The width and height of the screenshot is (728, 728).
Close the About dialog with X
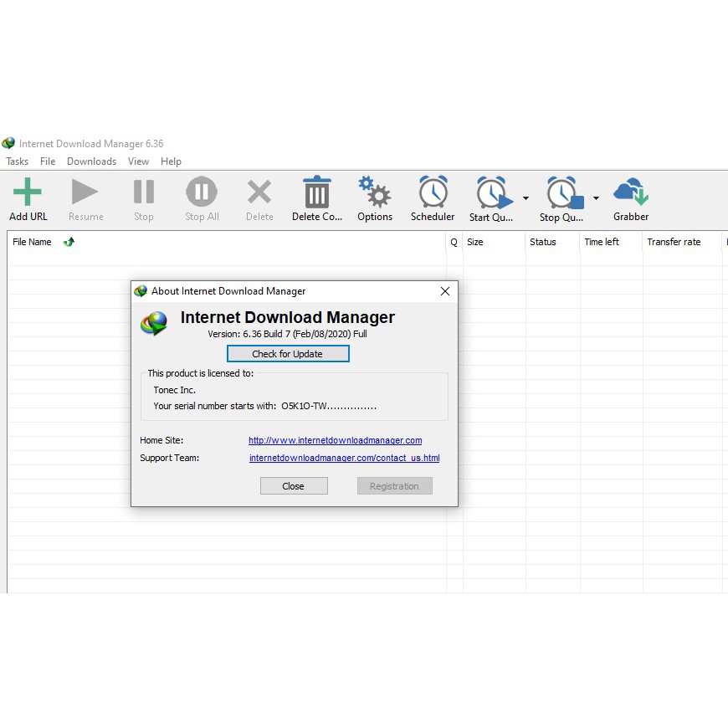[x=445, y=291]
